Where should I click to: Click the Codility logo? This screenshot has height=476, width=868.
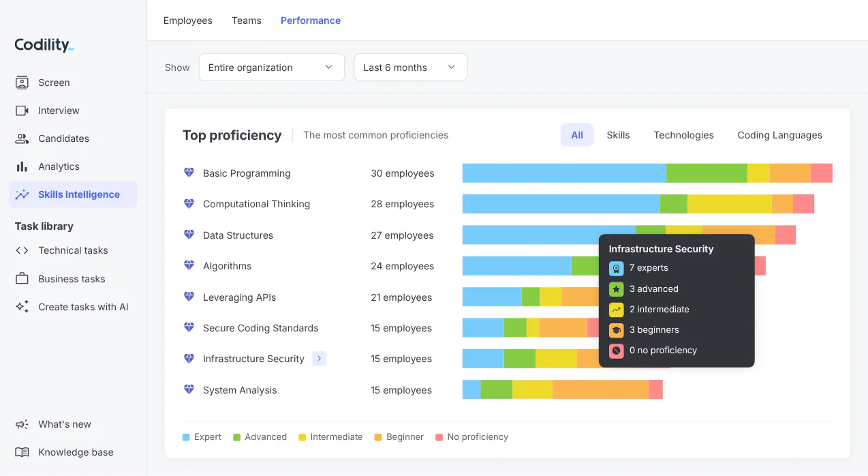44,45
